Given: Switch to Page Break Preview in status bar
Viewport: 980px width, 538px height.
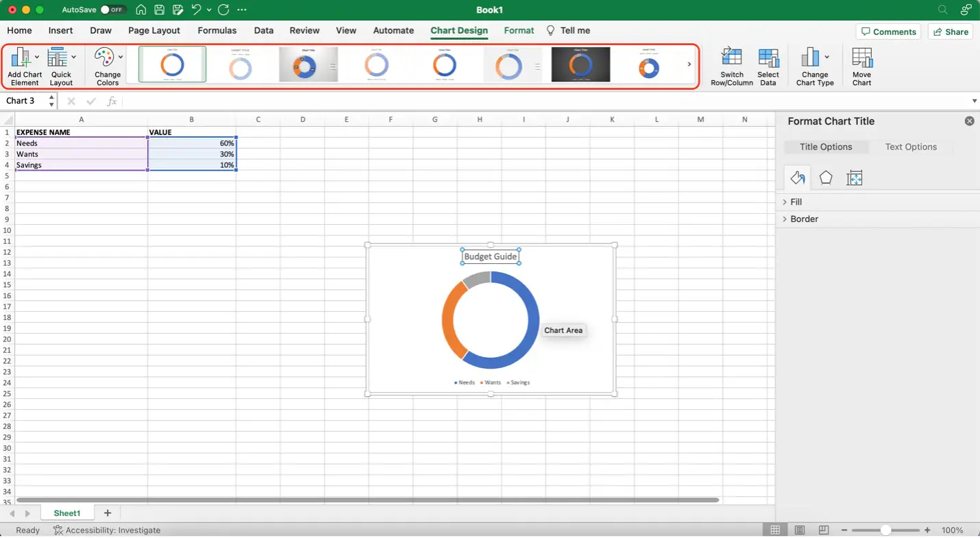Looking at the screenshot, I should coord(824,530).
